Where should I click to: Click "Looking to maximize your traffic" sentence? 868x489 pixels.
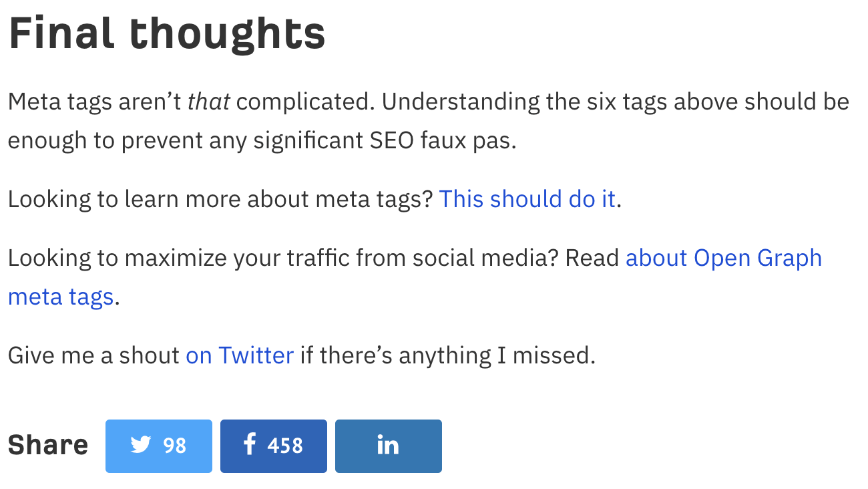tap(200, 258)
